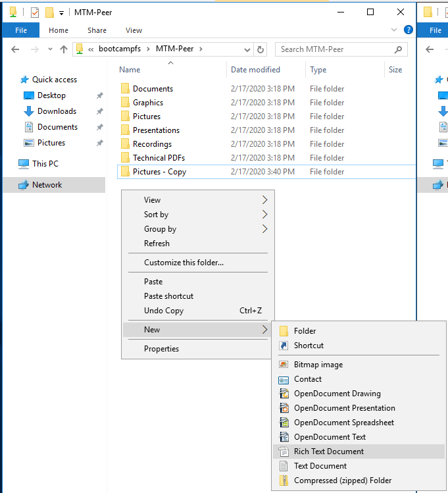Create a new Shortcut
This screenshot has height=493, width=448.
(x=359, y=346)
